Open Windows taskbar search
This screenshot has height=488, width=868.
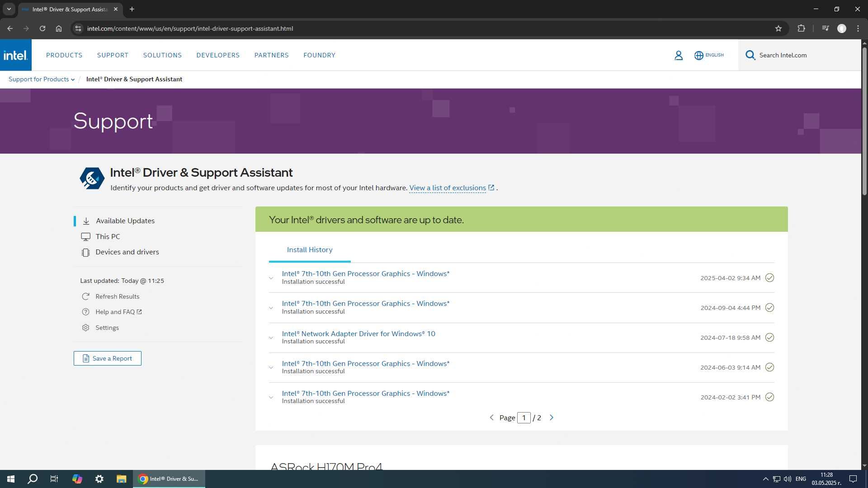[x=33, y=479]
